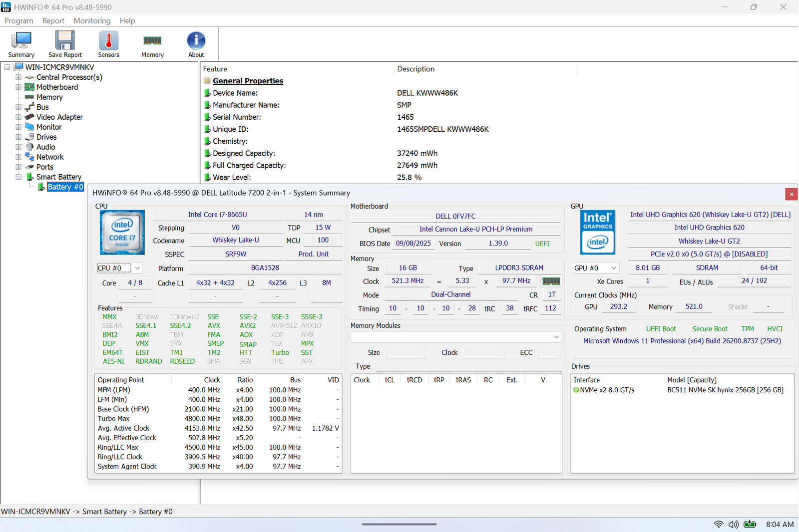The image size is (799, 532).
Task: Click the Wear Level value 25.8 %
Action: pos(409,177)
